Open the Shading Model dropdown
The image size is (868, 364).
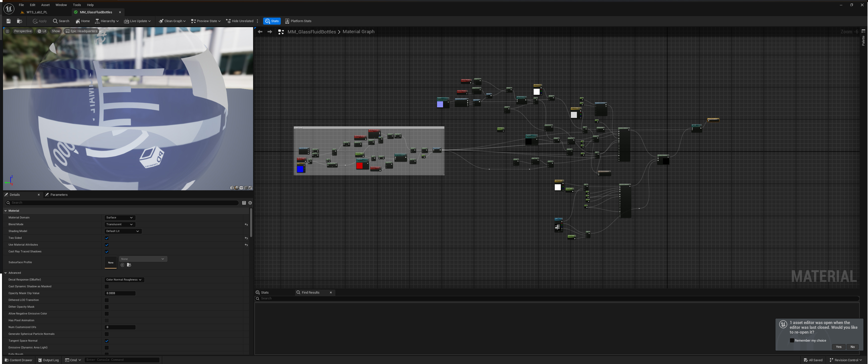click(x=123, y=231)
